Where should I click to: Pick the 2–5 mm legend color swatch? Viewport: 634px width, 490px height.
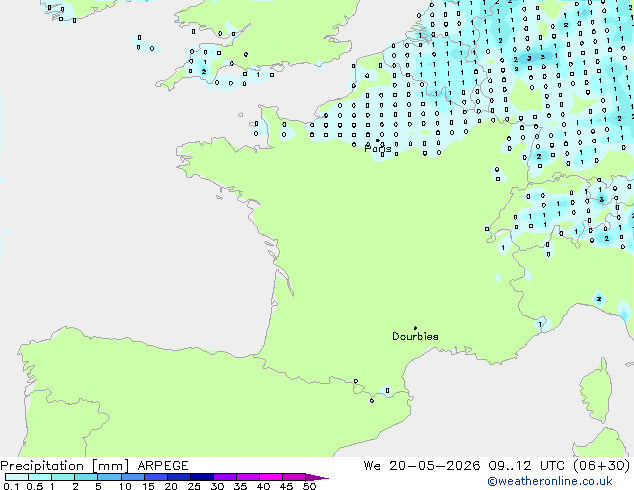pyautogui.click(x=86, y=477)
